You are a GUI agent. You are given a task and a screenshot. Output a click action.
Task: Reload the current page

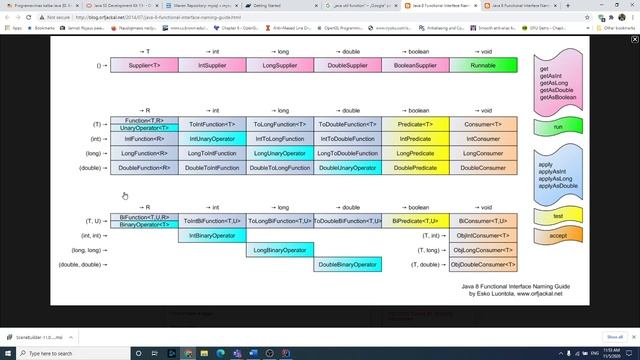[29, 18]
